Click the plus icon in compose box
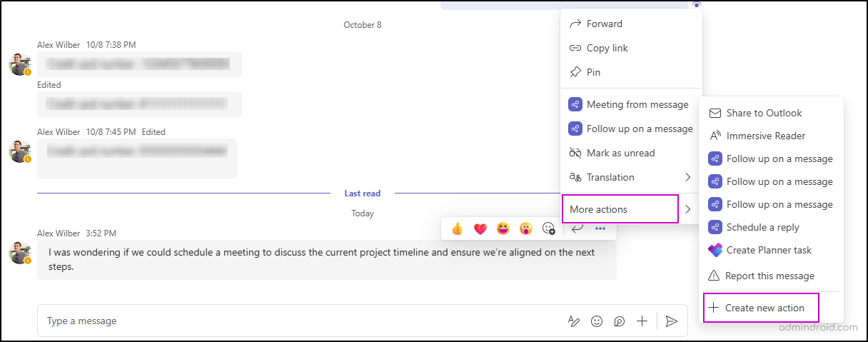The height and width of the screenshot is (342, 868). point(642,321)
